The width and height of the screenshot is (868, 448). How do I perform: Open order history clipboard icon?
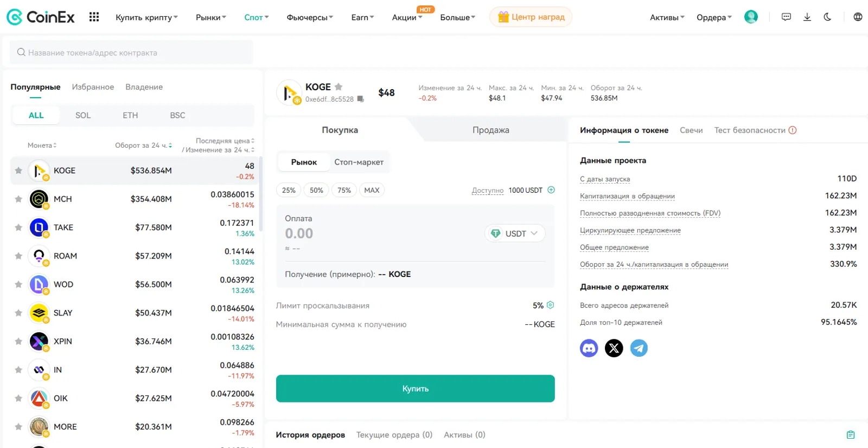(x=851, y=434)
